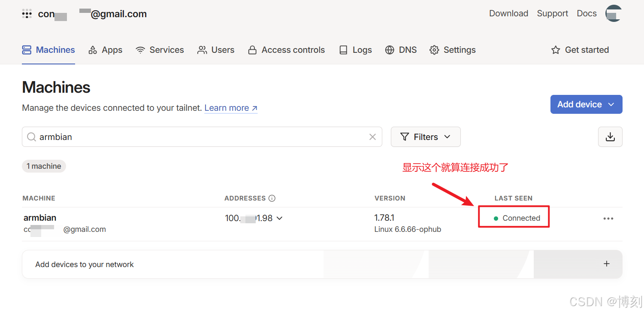Go to the Services tab
The image size is (644, 313).
tap(160, 50)
